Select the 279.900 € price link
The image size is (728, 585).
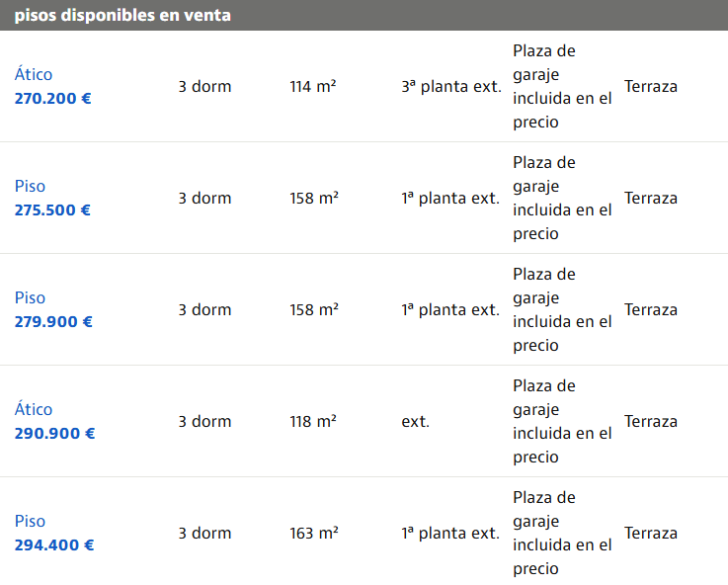click(53, 322)
